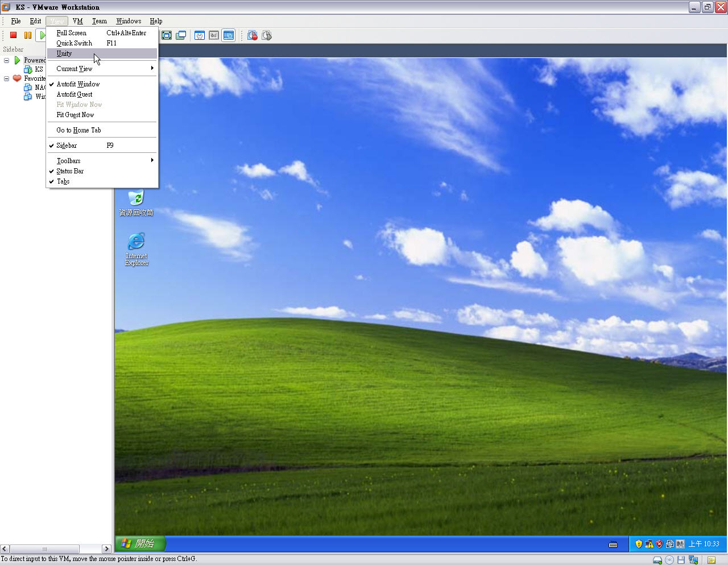Screen dimensions: 728x565
Task: Close the open View menu
Action: (x=57, y=21)
